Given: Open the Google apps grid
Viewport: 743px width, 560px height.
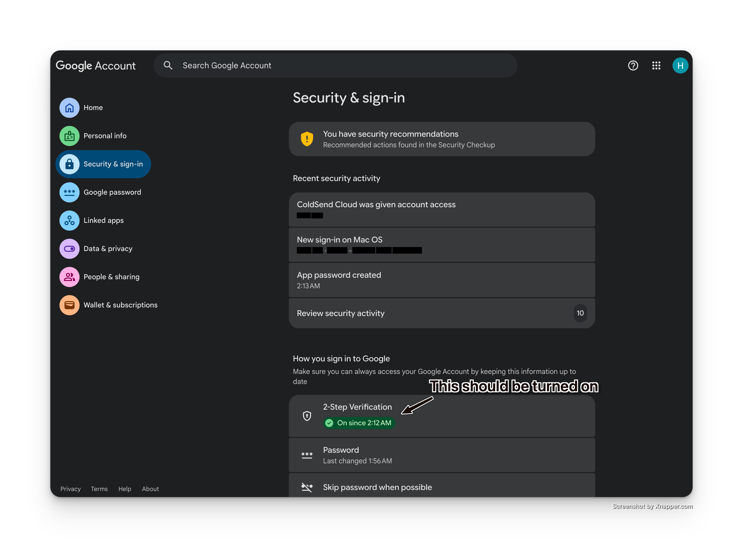Looking at the screenshot, I should pos(656,65).
